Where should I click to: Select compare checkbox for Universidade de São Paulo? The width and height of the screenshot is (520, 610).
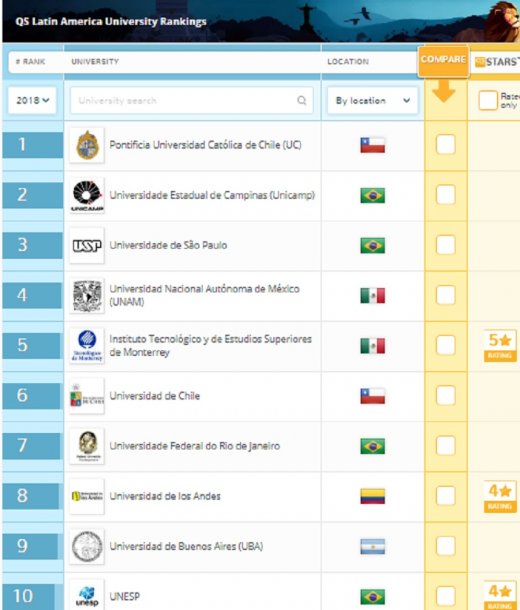446,245
